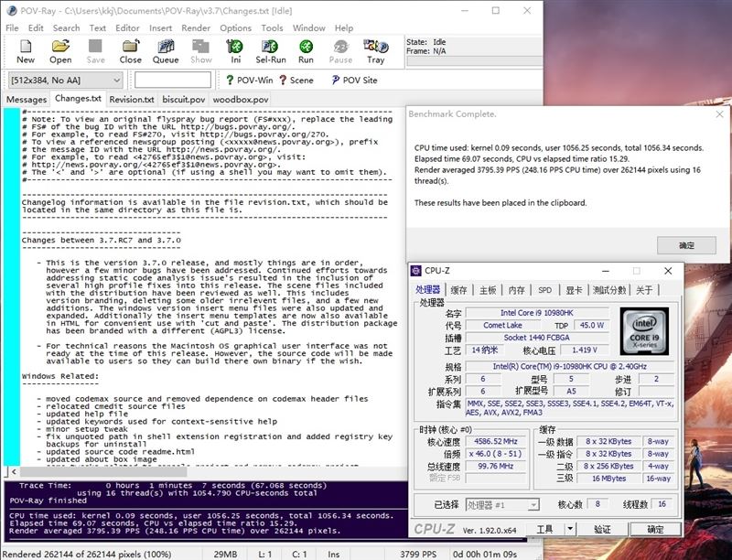This screenshot has height=560, width=732.
Task: Switch to the CPU-Z 测试分数 tab
Action: point(608,290)
